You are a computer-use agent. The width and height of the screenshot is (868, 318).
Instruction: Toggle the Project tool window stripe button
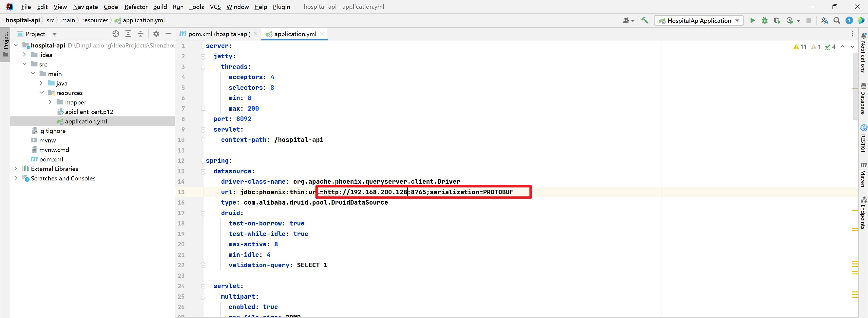pos(5,45)
